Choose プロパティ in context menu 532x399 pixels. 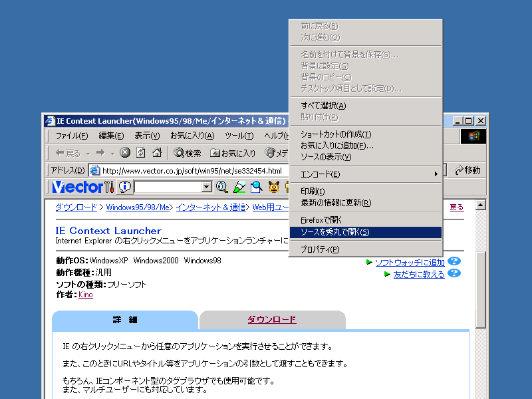(x=365, y=249)
